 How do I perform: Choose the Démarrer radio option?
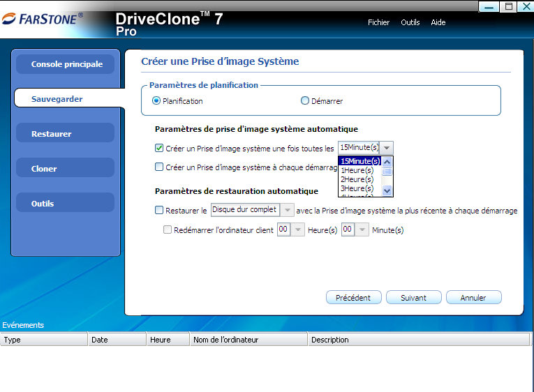[x=305, y=100]
